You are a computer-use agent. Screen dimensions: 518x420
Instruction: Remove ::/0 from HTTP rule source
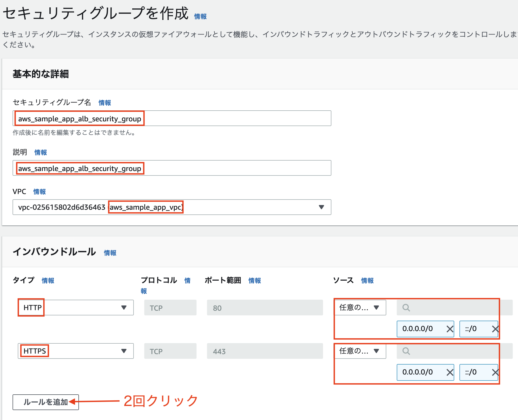495,329
